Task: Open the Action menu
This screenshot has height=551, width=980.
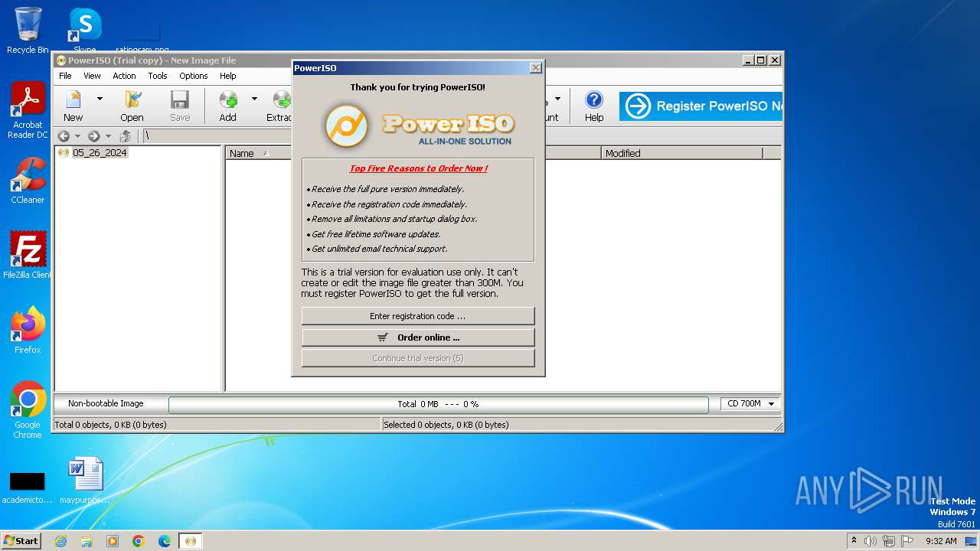Action: (124, 76)
